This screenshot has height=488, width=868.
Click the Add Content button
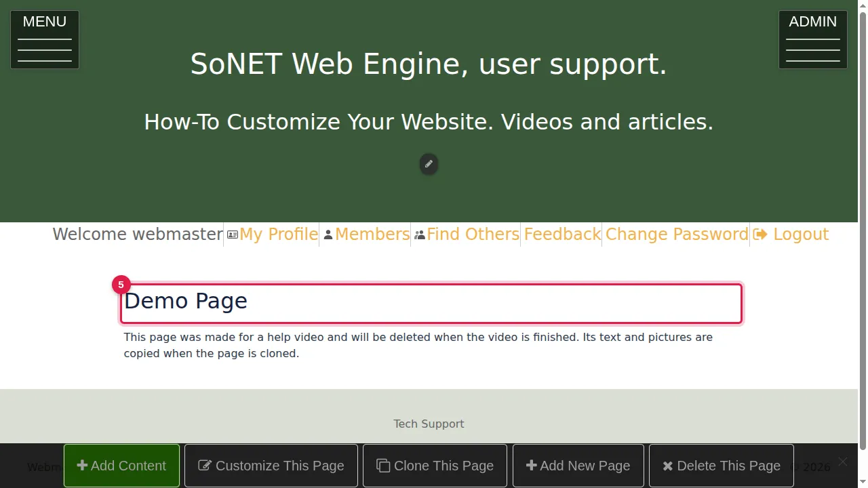click(121, 466)
